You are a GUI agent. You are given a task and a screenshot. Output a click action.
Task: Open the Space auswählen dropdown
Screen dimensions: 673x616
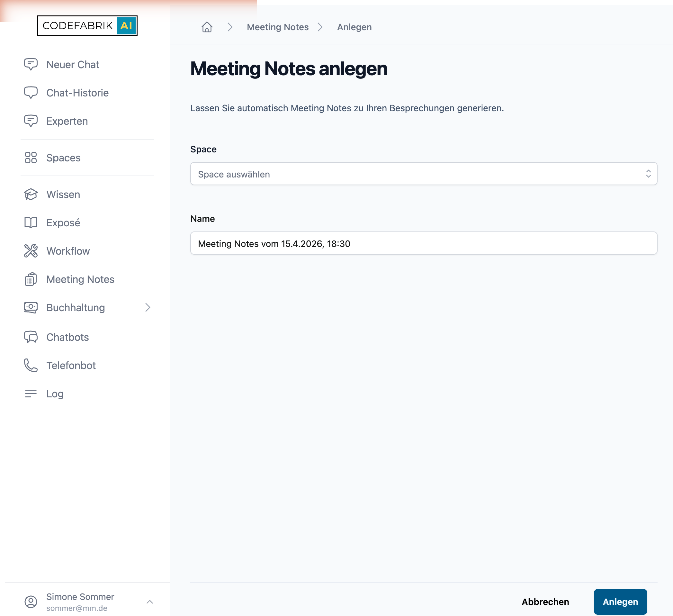coord(424,174)
